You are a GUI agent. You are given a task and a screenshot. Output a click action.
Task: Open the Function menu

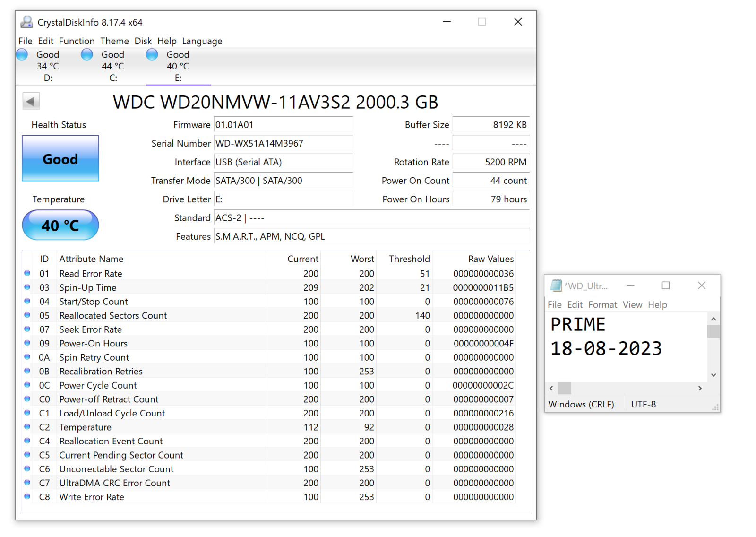[77, 41]
